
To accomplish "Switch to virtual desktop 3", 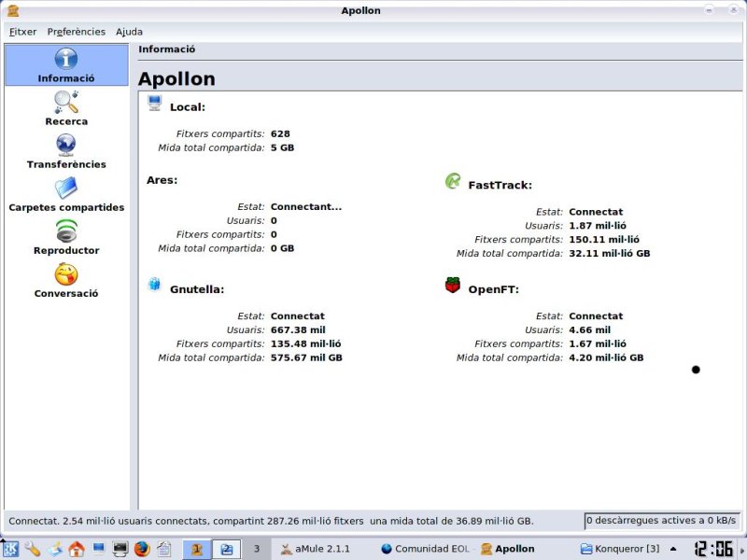I will pyautogui.click(x=256, y=549).
